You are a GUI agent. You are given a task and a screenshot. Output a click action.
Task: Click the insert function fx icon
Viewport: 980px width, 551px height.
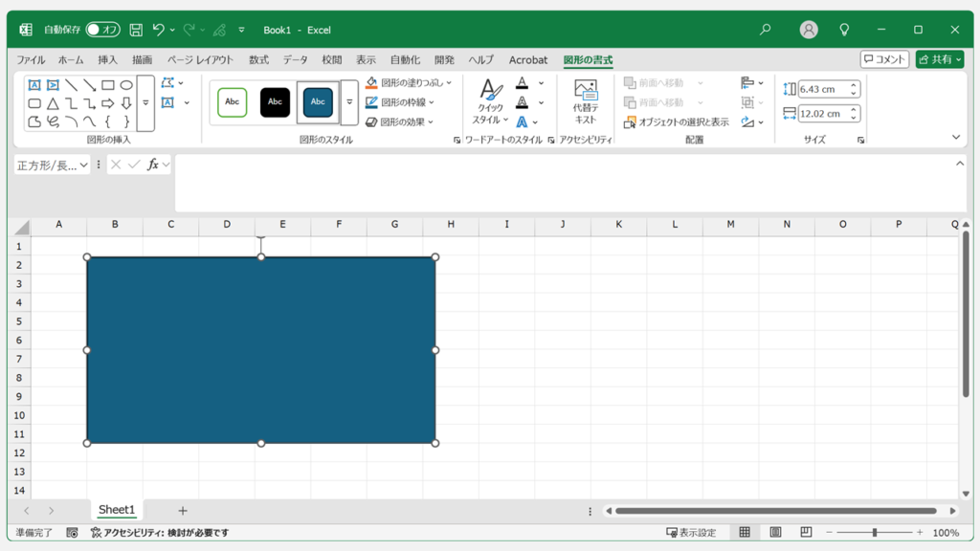point(153,165)
